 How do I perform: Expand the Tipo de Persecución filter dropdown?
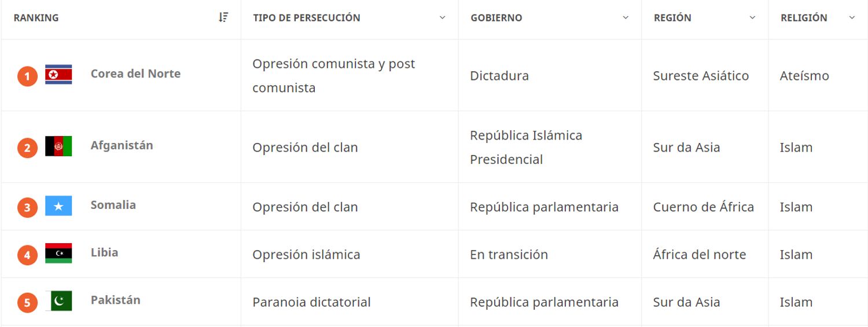coord(443,18)
